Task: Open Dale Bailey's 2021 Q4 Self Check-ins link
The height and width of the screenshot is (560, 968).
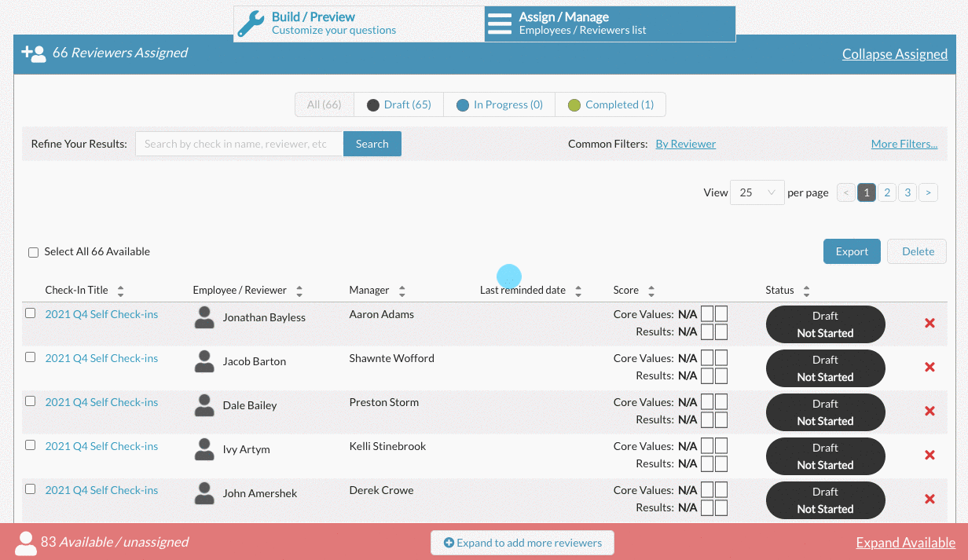Action: pyautogui.click(x=101, y=402)
